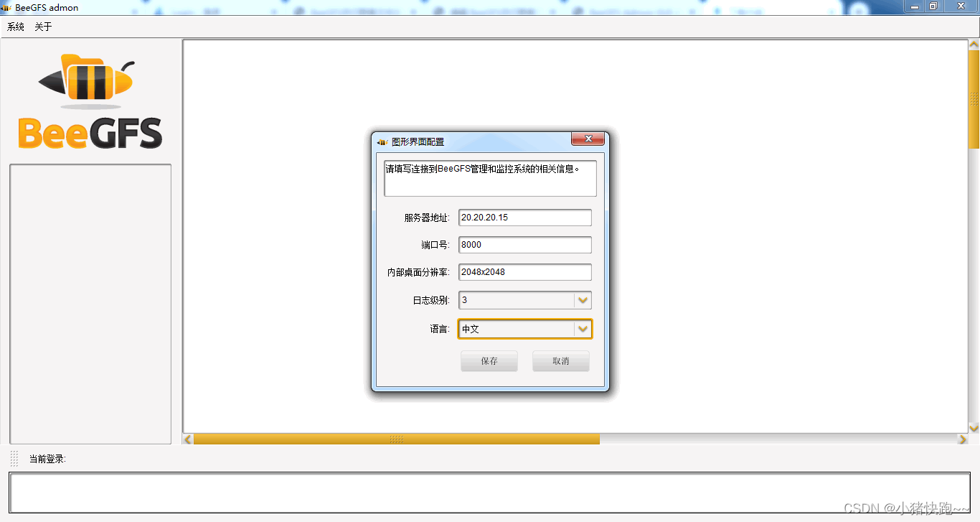Click the 内部桌面分辨率 input field
This screenshot has width=980, height=522.
(524, 272)
